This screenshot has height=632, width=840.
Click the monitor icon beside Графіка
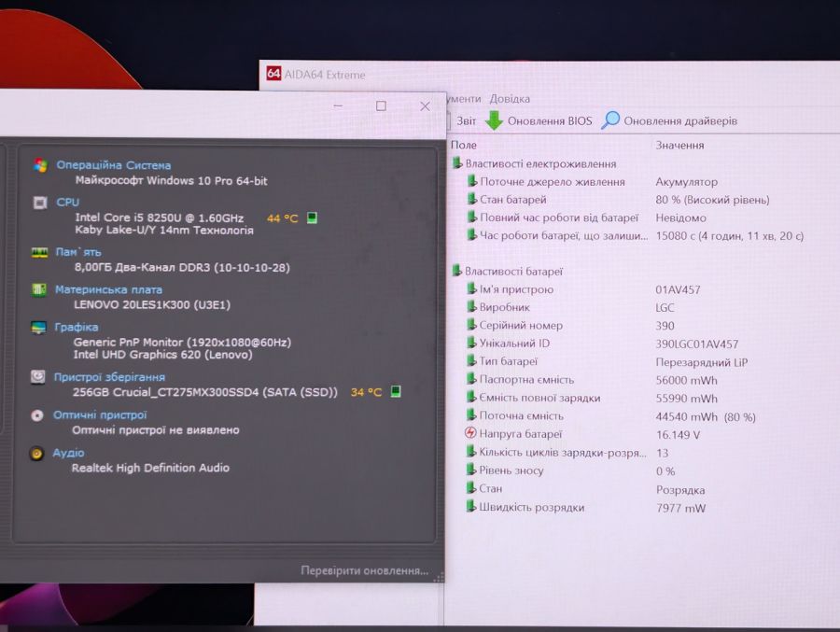[38, 328]
